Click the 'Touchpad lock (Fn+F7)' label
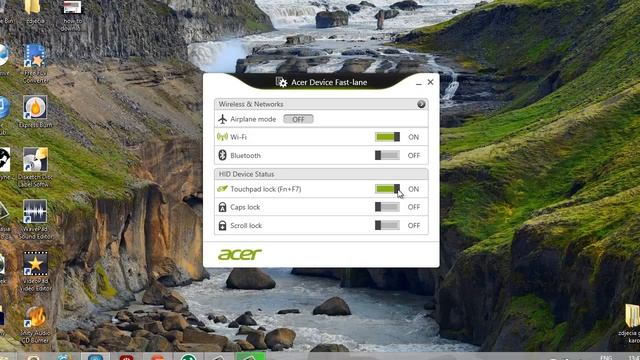 click(266, 189)
